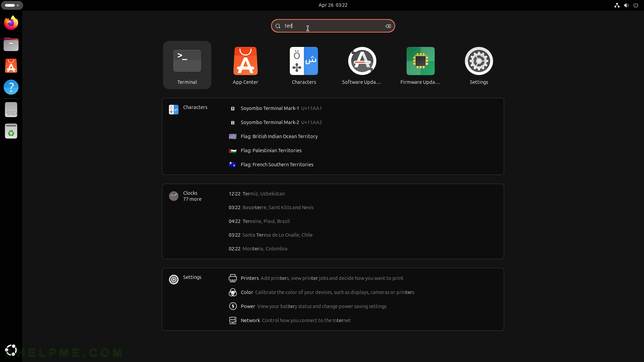Click the search magnifier icon
The width and height of the screenshot is (644, 362).
(x=278, y=26)
